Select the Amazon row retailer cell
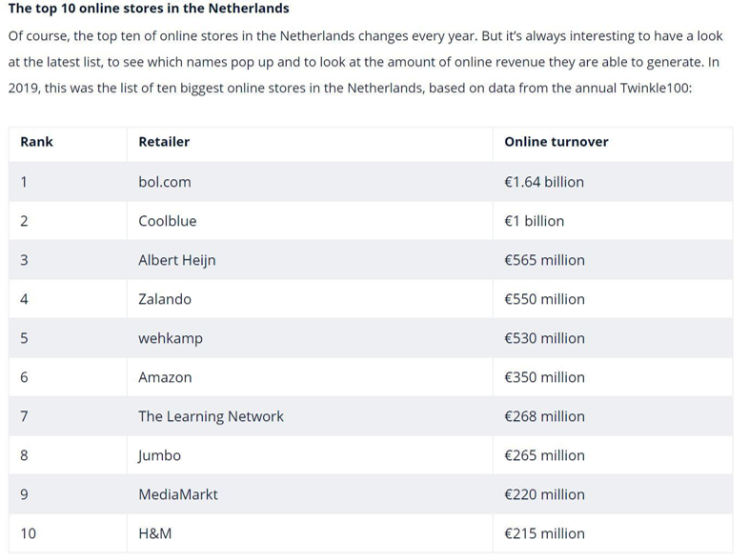Screen dimensions: 749x560 [x=165, y=377]
